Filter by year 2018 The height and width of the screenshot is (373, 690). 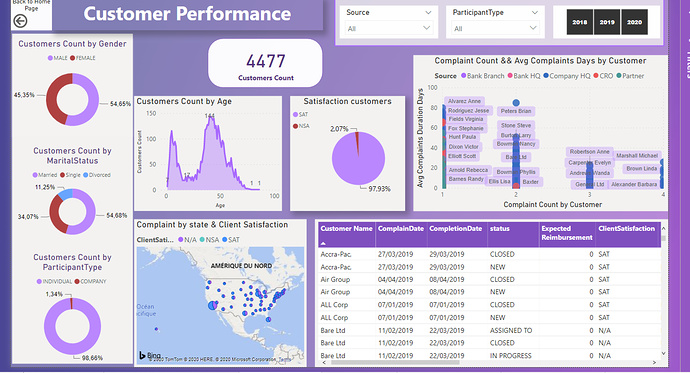(580, 22)
